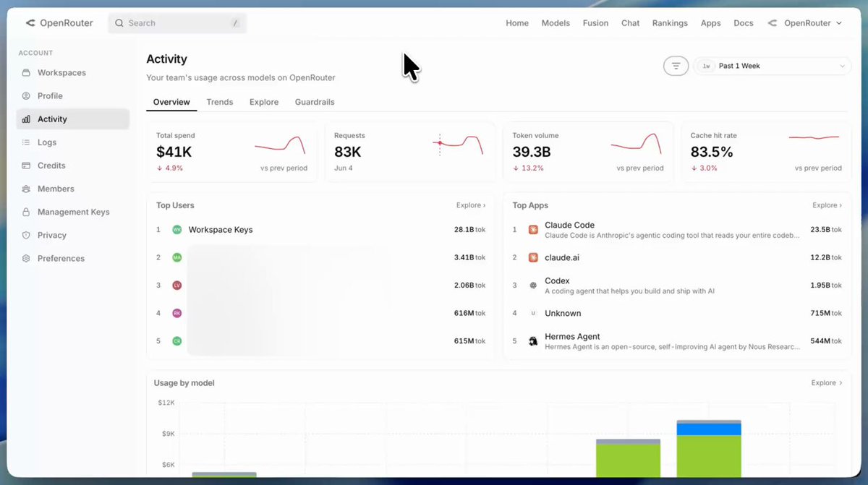The height and width of the screenshot is (485, 868).
Task: Click the MA user avatar
Action: (176, 257)
